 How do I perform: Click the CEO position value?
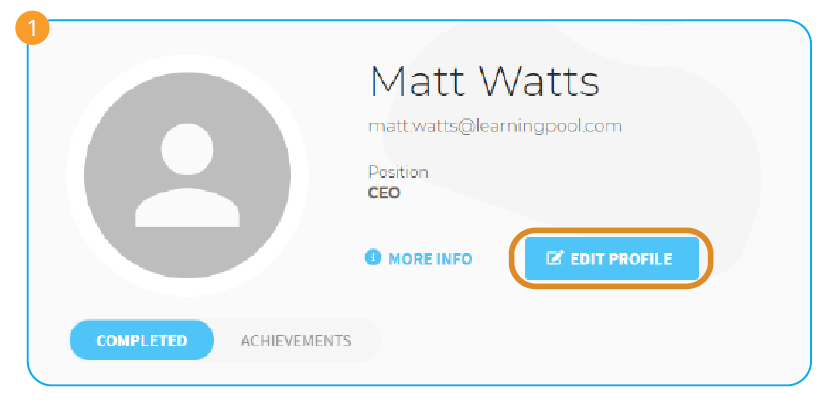tap(384, 193)
